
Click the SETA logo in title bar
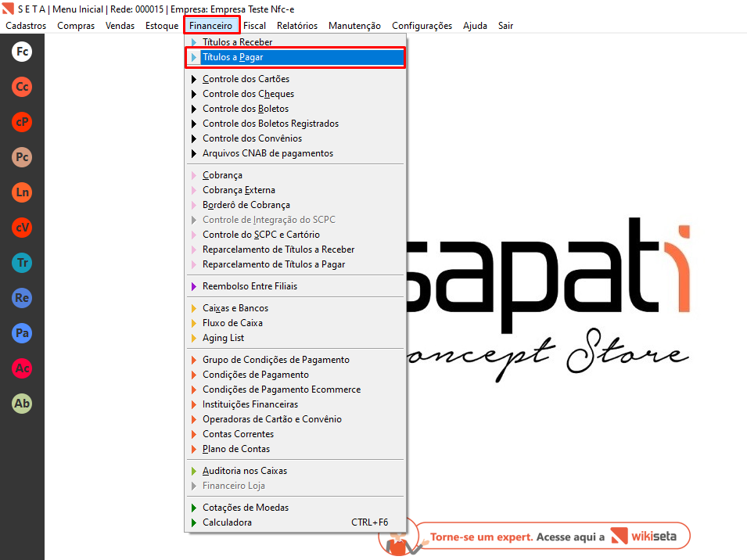[x=8, y=9]
